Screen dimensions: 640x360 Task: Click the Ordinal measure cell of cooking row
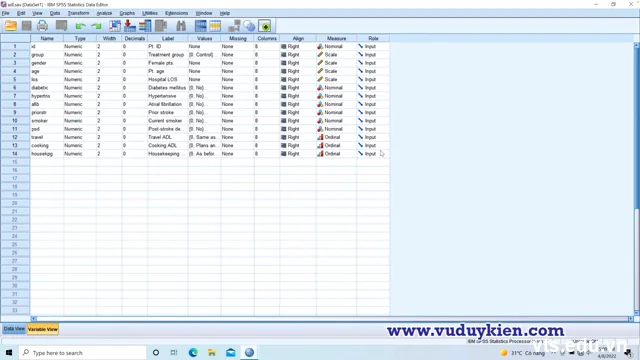336,145
